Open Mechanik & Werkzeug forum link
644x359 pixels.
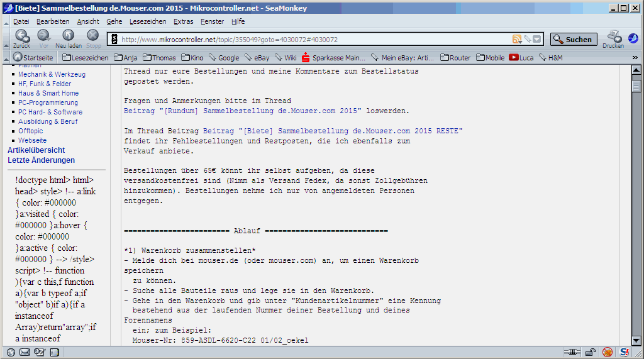pos(52,74)
